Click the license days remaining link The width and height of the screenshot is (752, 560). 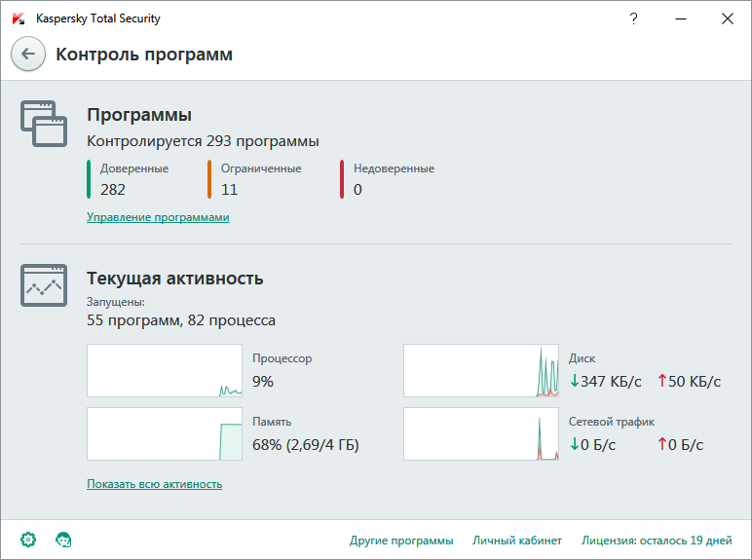pos(657,540)
